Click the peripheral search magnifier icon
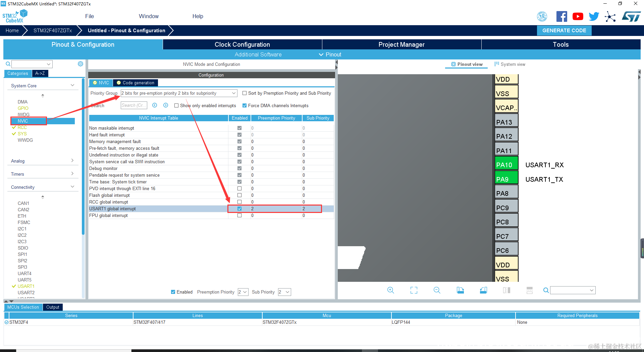Screen dimensions: 644x352 point(8,64)
